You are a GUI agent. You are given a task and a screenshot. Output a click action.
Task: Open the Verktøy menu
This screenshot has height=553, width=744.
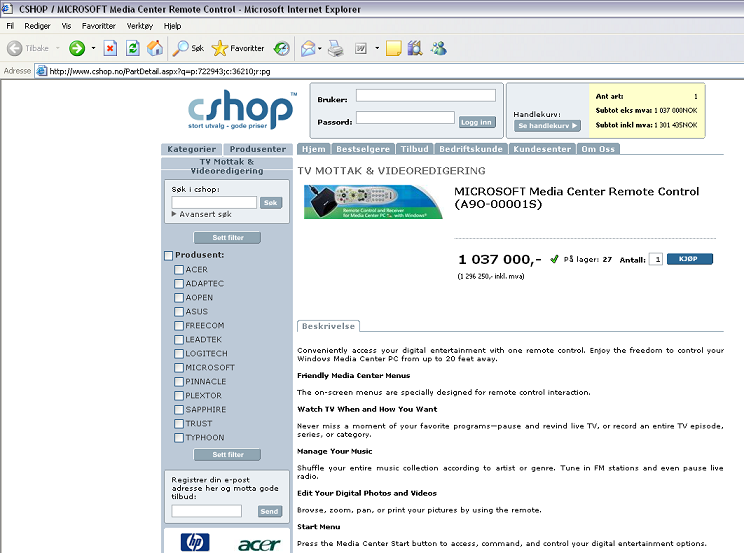(140, 26)
